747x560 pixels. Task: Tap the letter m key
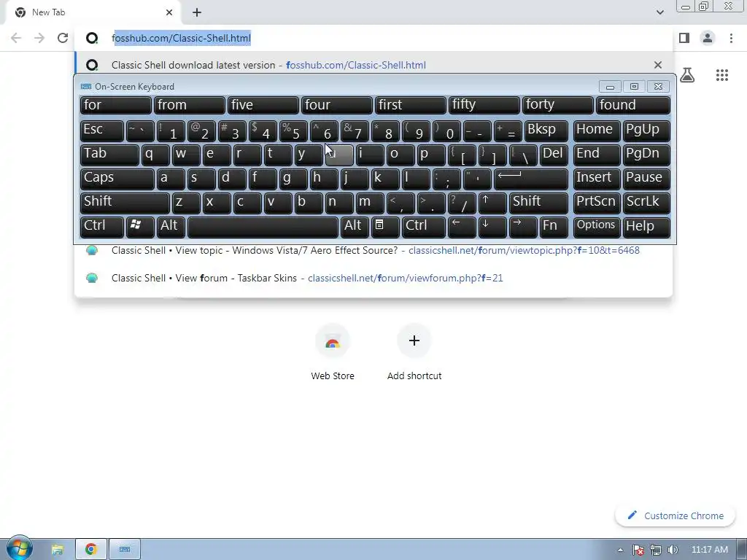[370, 203]
